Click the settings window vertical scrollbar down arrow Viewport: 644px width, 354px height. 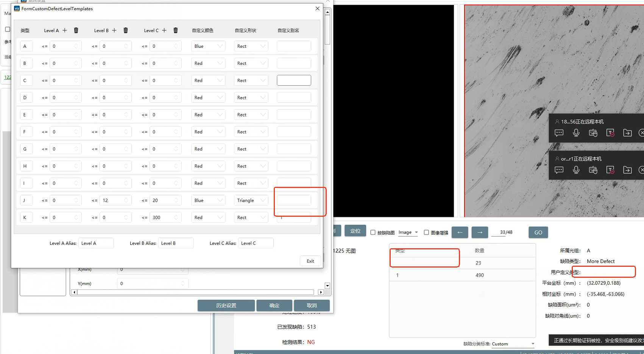[x=327, y=286]
